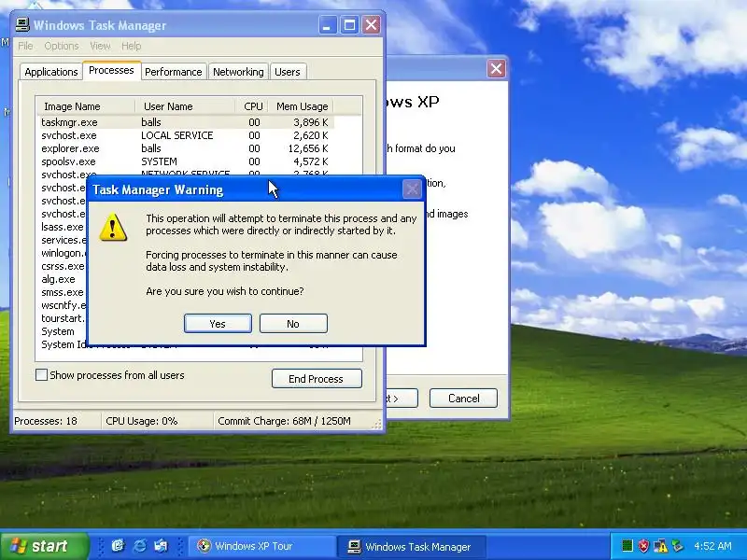Viewport: 747px width, 560px height.
Task: Open the Help menu
Action: tap(131, 46)
